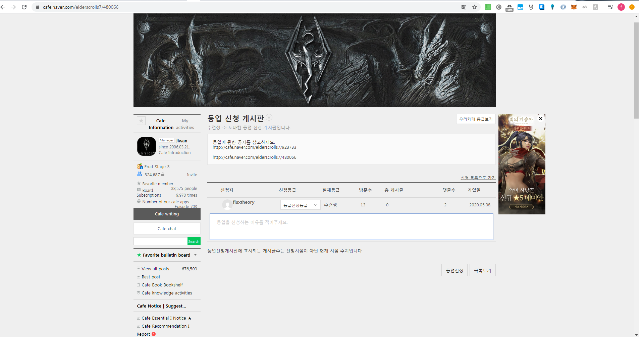Open Cafe Essential I Notice board

coord(164,318)
